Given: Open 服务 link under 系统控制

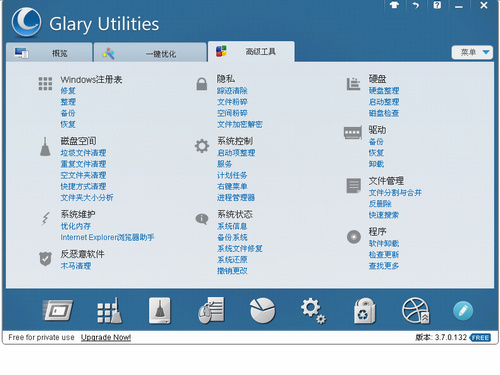Looking at the screenshot, I should click(225, 164).
